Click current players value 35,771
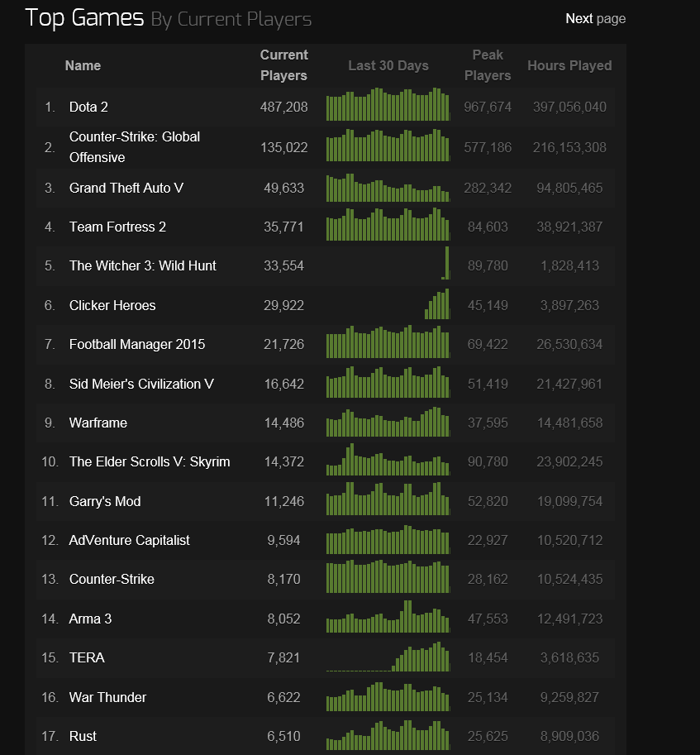Image resolution: width=700 pixels, height=755 pixels. (283, 227)
